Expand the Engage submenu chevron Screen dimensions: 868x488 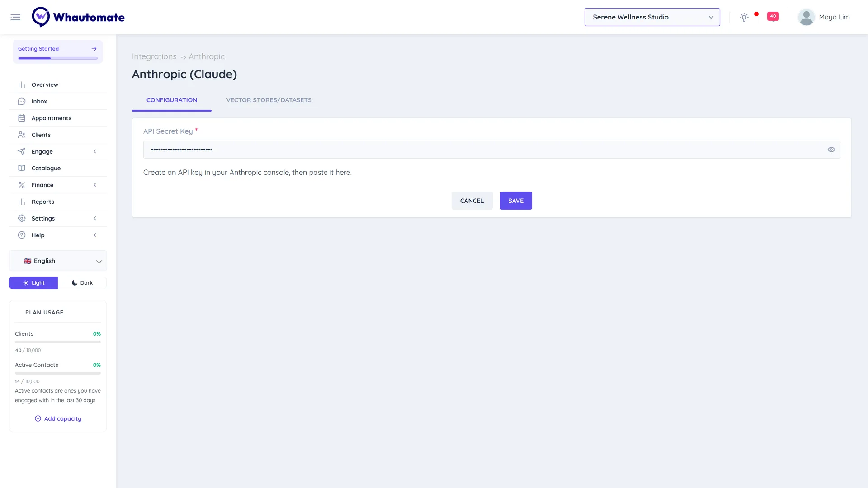(95, 152)
